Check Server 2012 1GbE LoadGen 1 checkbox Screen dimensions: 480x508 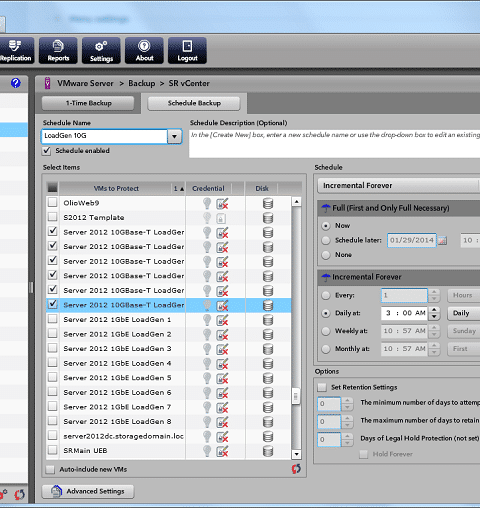coord(52,319)
